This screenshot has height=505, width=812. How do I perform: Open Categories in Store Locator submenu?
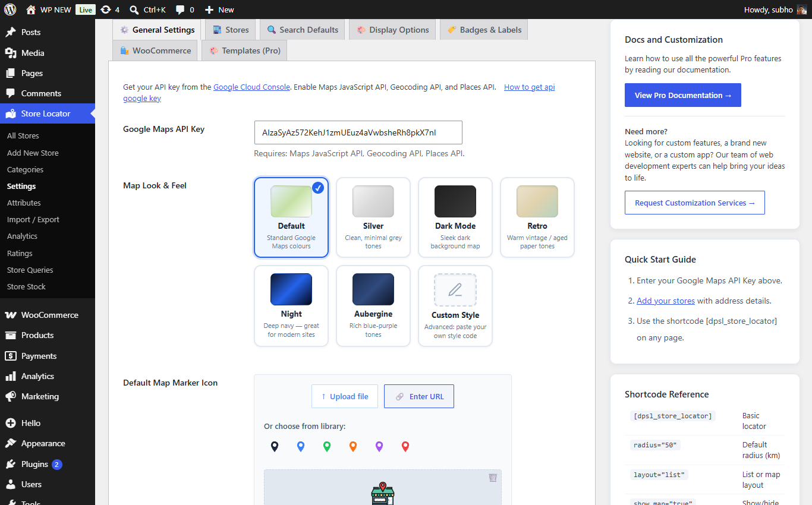(x=25, y=169)
